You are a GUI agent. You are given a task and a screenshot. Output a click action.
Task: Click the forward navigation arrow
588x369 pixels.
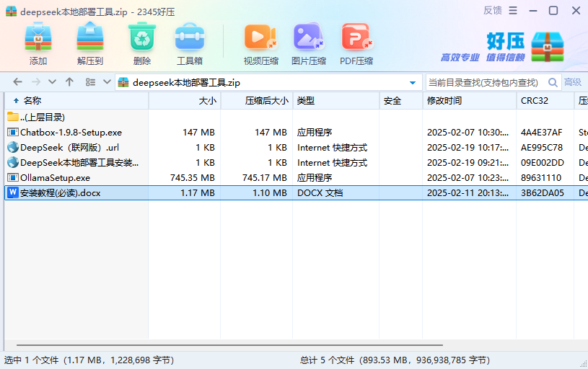pyautogui.click(x=36, y=82)
